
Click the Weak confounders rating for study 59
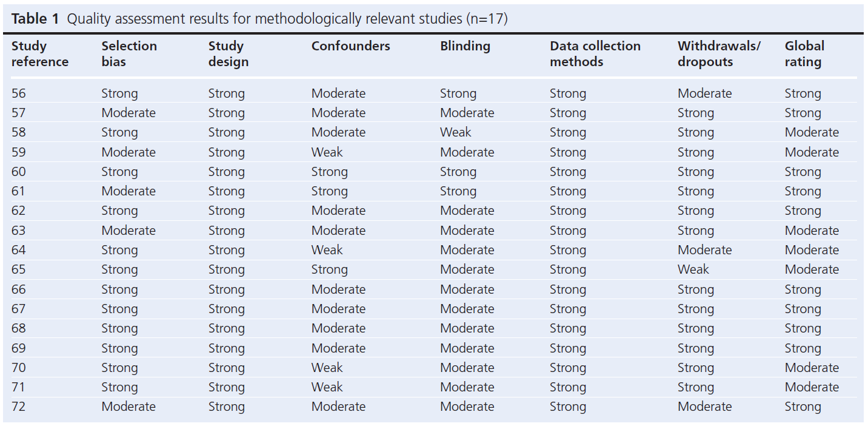(x=327, y=152)
